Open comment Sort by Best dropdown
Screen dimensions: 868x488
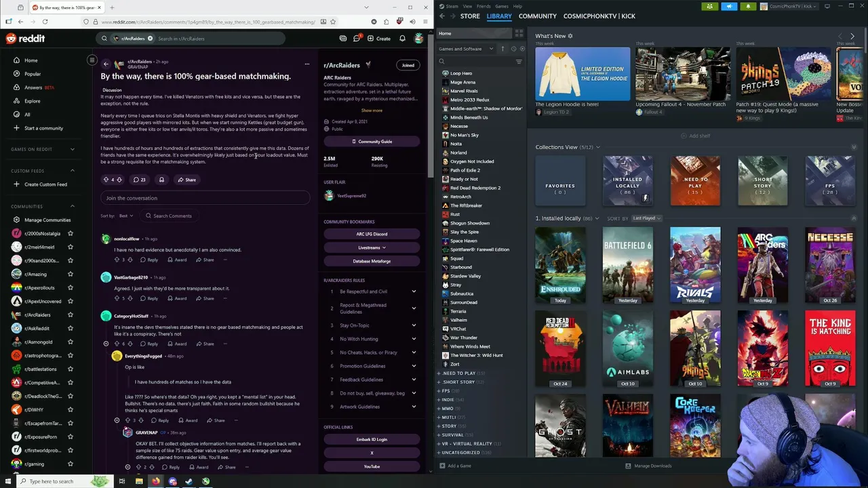click(x=126, y=216)
